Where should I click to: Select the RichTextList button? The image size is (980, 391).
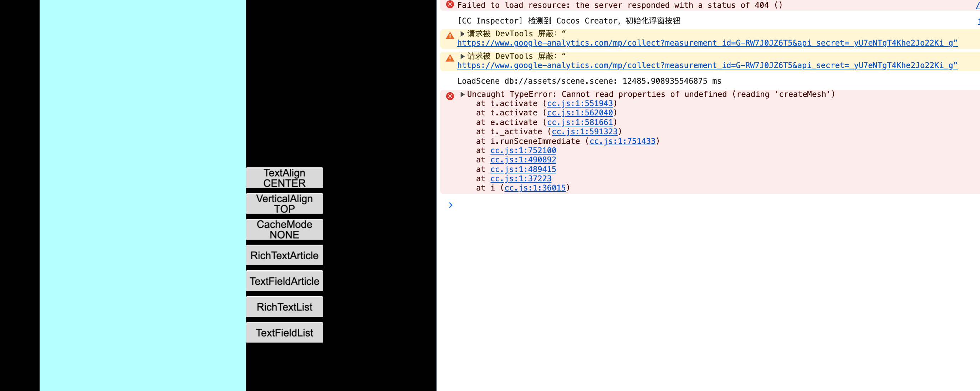[284, 307]
